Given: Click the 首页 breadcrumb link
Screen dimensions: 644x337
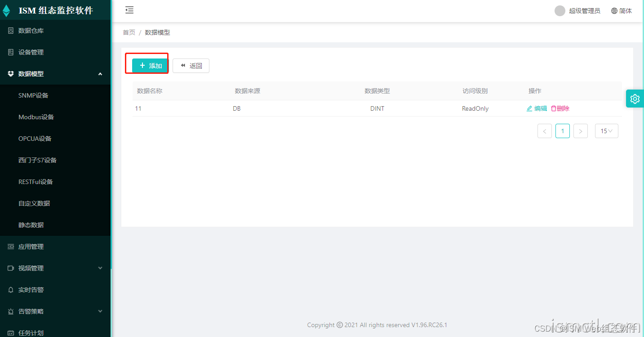Looking at the screenshot, I should pyautogui.click(x=129, y=32).
